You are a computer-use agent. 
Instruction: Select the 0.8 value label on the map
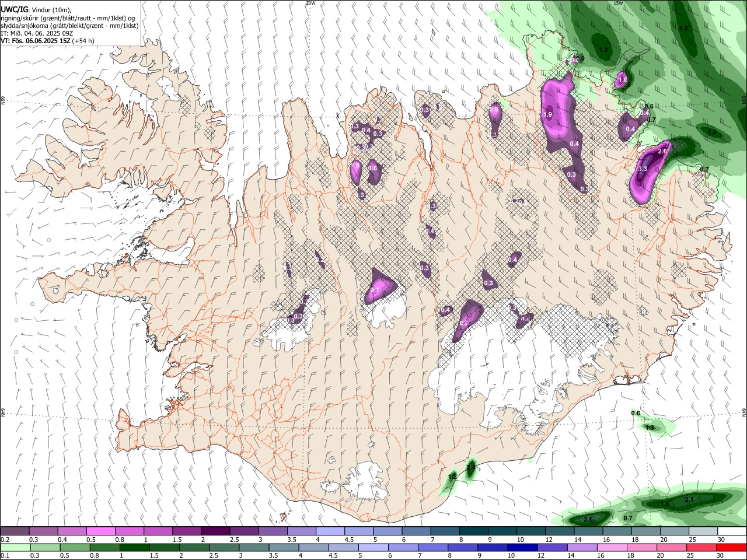point(355,166)
